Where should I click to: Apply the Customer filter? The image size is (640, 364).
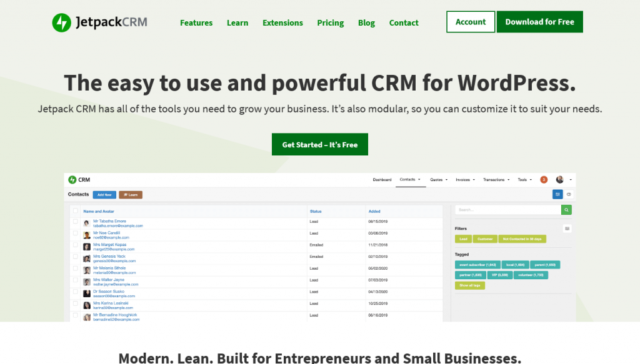click(485, 239)
